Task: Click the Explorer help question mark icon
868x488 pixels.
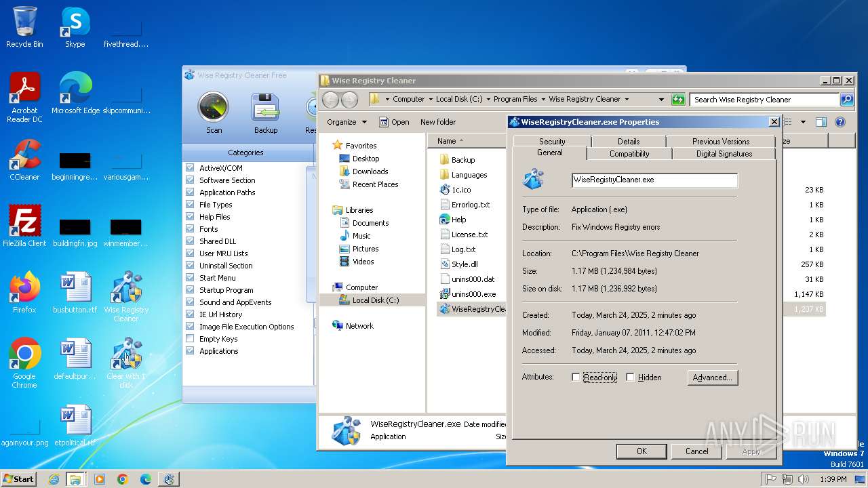Action: coord(840,122)
